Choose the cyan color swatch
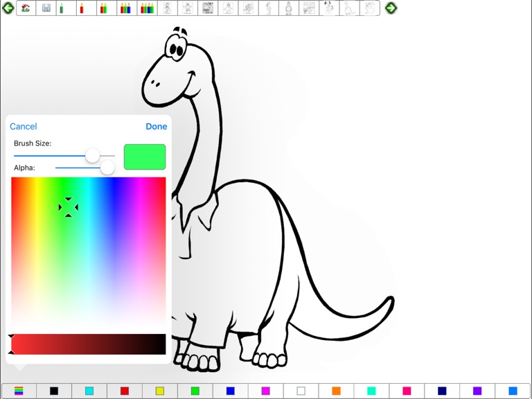The height and width of the screenshot is (399, 532). coord(89,391)
